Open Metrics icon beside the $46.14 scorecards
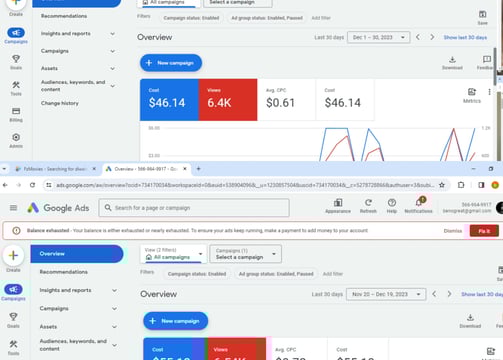 click(472, 92)
